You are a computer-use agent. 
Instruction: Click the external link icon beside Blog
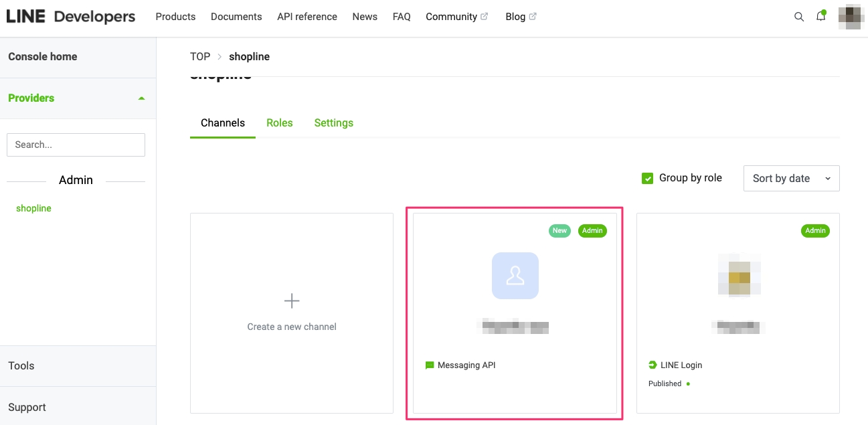click(533, 17)
